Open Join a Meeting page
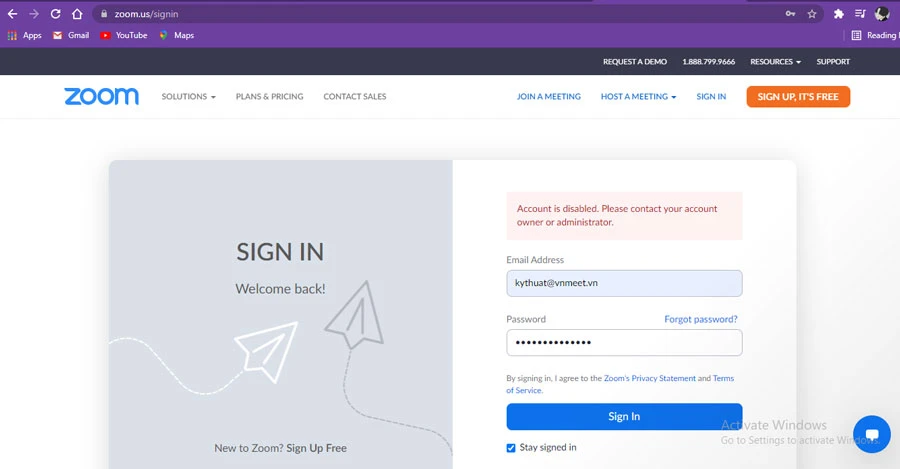Screen dimensions: 900x469 pos(548,97)
